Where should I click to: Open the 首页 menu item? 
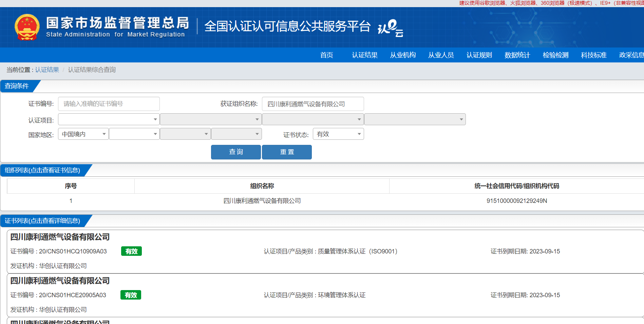[x=326, y=55]
